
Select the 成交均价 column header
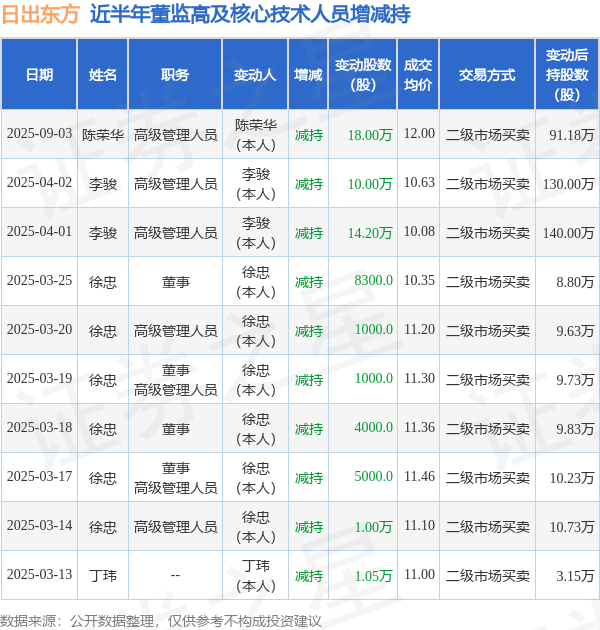pyautogui.click(x=418, y=75)
